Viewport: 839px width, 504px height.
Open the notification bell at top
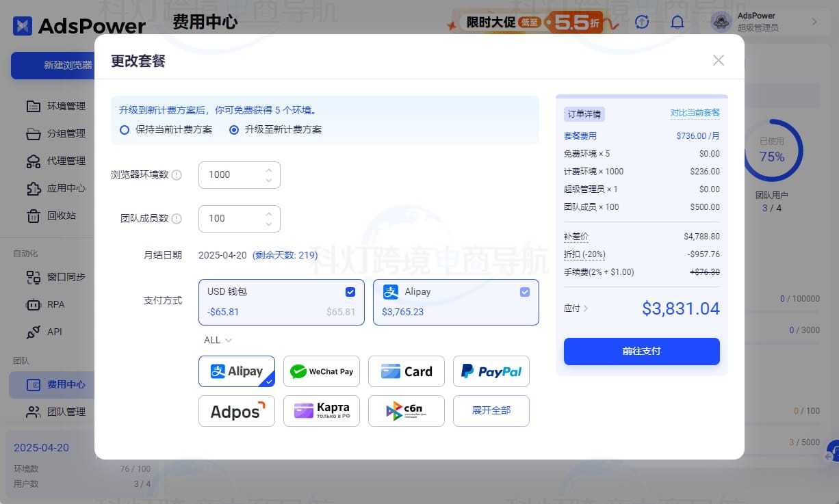[x=677, y=21]
